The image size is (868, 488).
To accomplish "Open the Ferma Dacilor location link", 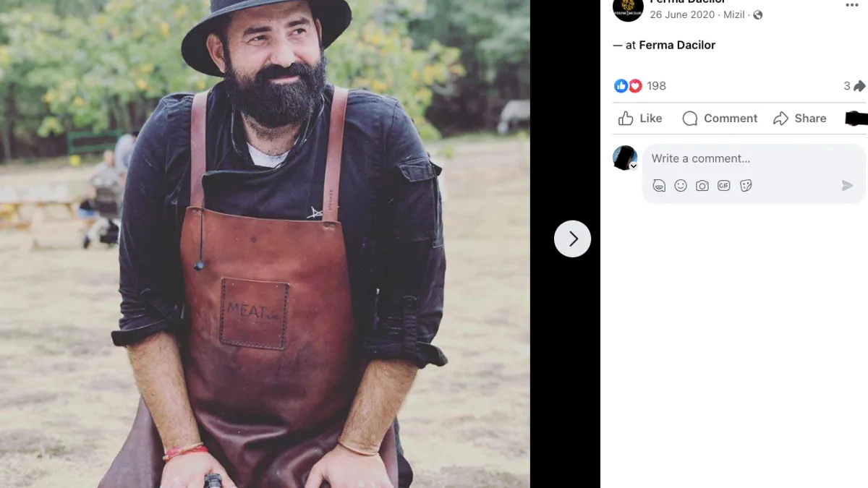I will click(677, 45).
